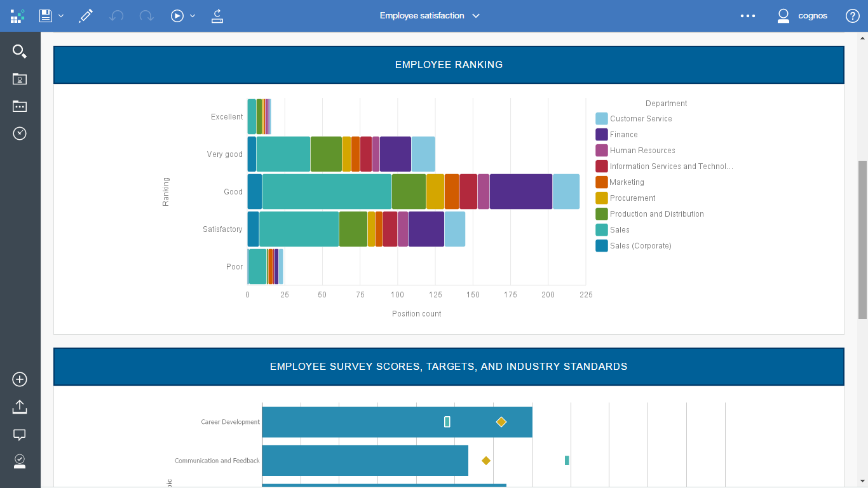This screenshot has width=868, height=488.
Task: Click the refresh report icon
Action: (217, 16)
